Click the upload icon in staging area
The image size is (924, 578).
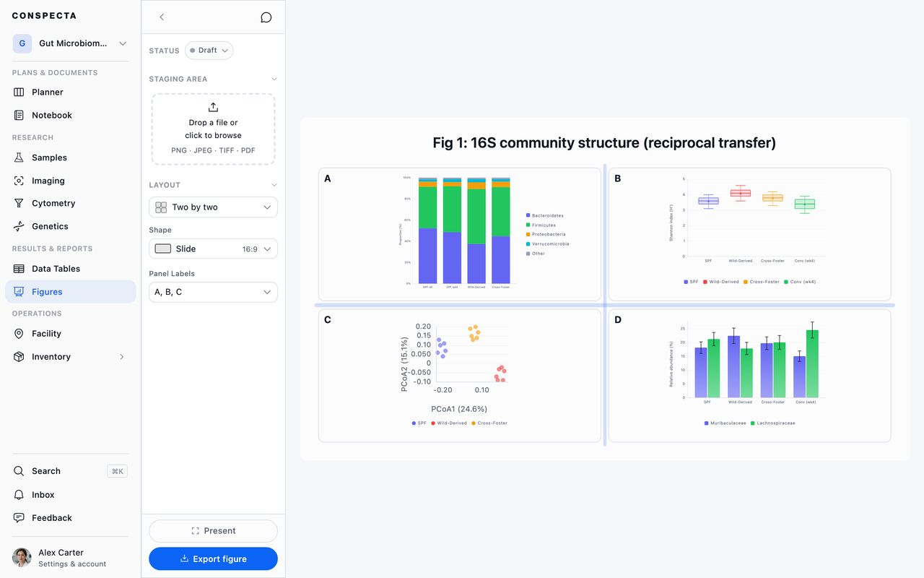pyautogui.click(x=213, y=107)
